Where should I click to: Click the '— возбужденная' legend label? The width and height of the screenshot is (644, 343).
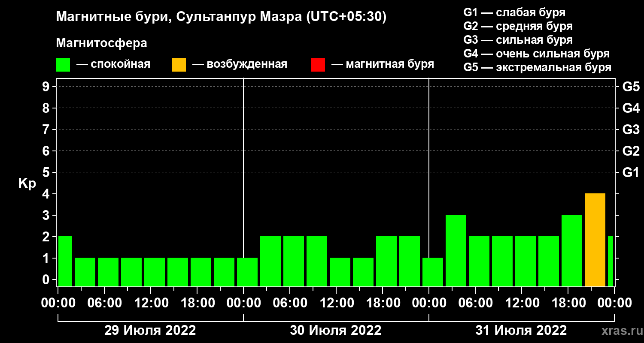click(x=240, y=65)
